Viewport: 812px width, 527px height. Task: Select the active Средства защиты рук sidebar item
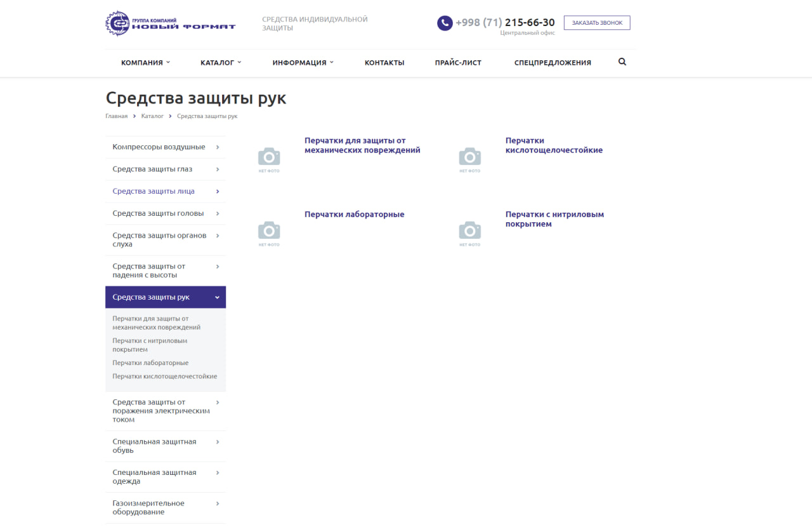click(166, 297)
